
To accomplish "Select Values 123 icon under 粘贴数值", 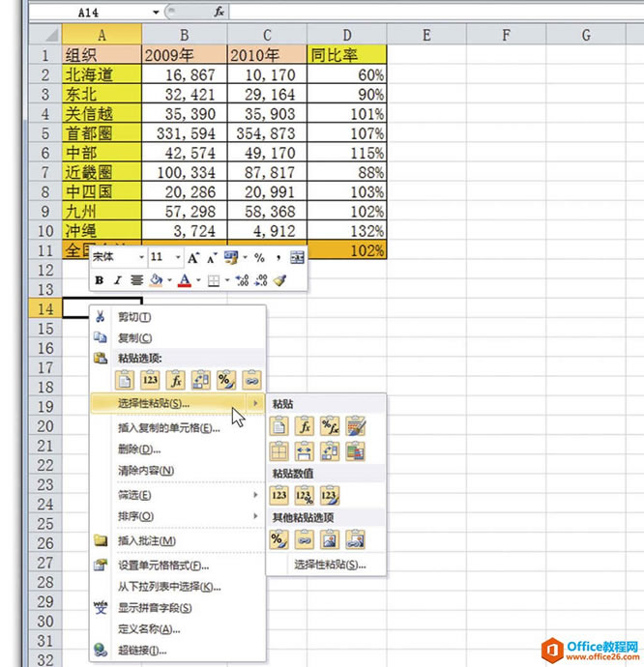I will click(279, 496).
